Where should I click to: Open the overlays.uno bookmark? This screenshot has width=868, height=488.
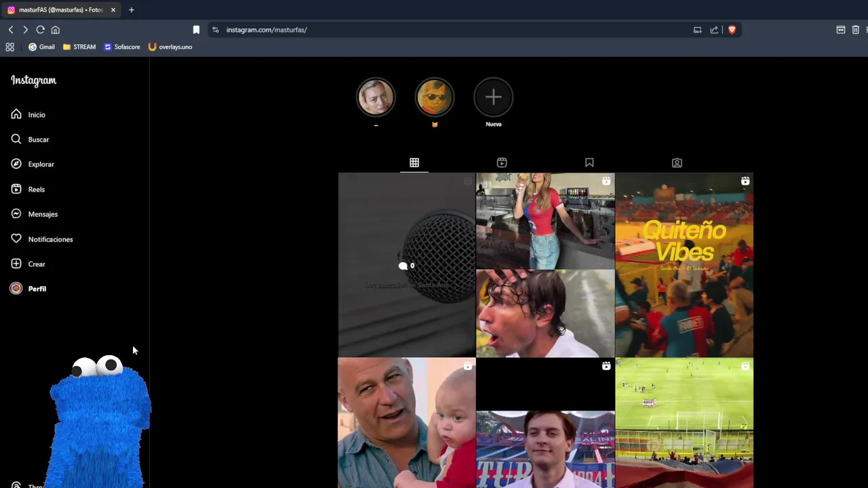170,47
